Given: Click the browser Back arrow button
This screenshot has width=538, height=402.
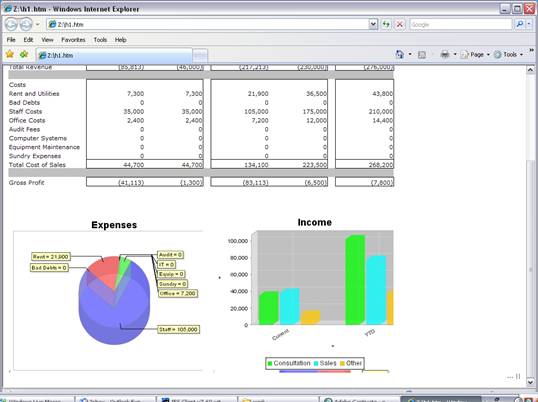Looking at the screenshot, I should [x=11, y=24].
